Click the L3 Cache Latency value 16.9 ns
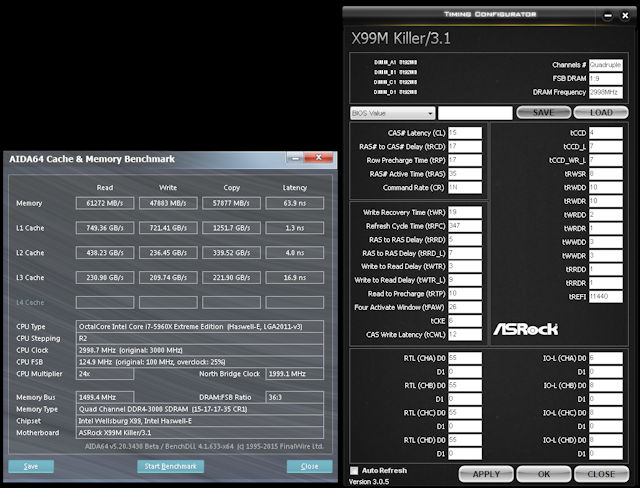This screenshot has height=488, width=640. [295, 277]
